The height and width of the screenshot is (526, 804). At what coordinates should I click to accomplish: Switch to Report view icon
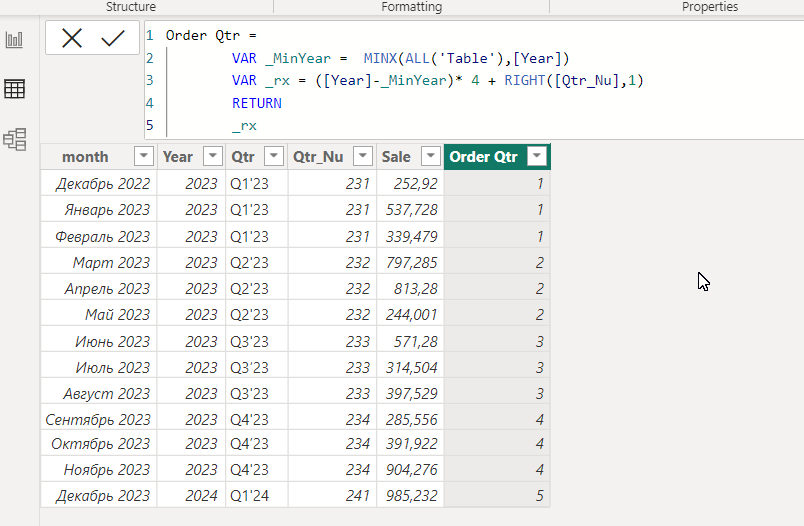[x=14, y=39]
